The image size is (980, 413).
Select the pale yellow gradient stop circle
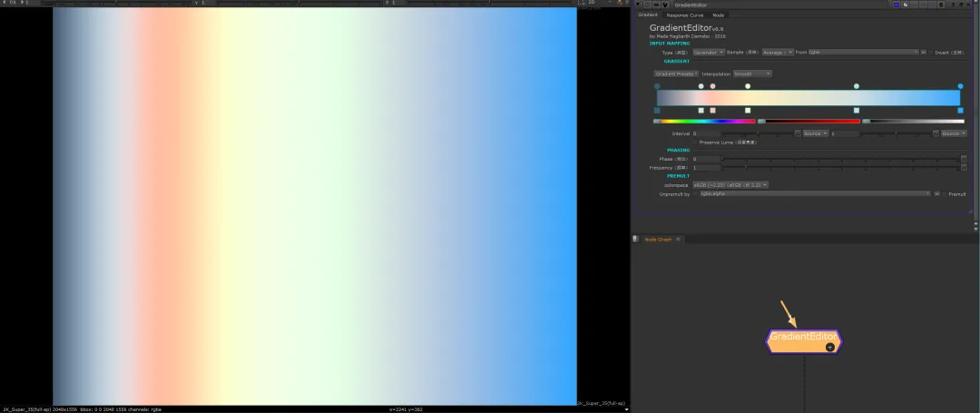point(748,86)
